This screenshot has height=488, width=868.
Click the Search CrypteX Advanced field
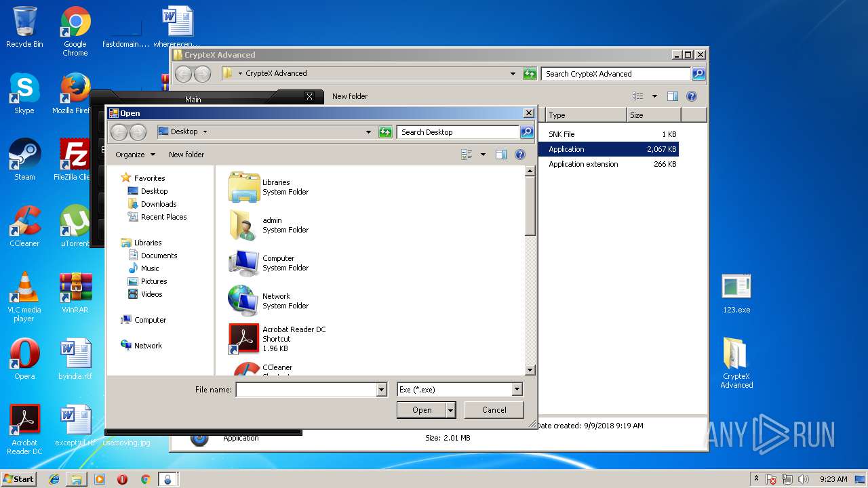tap(616, 74)
